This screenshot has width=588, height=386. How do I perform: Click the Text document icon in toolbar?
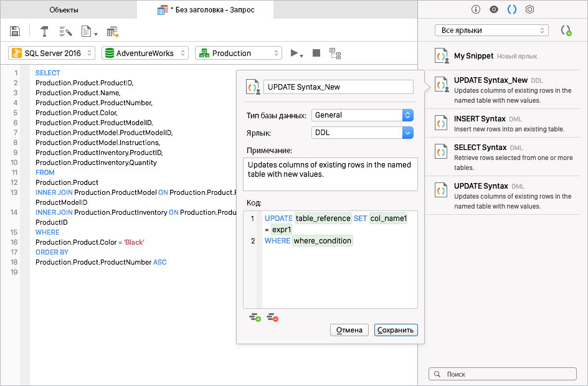[x=86, y=31]
